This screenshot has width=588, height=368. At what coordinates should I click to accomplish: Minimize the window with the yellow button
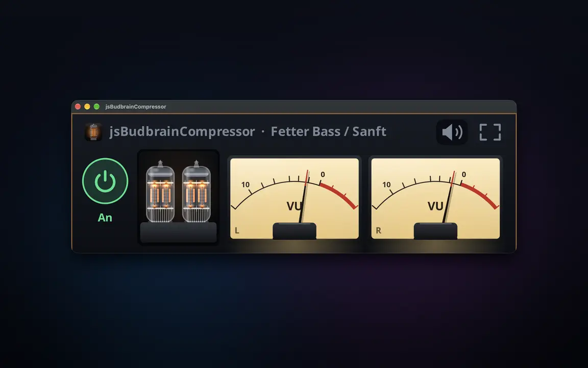87,107
